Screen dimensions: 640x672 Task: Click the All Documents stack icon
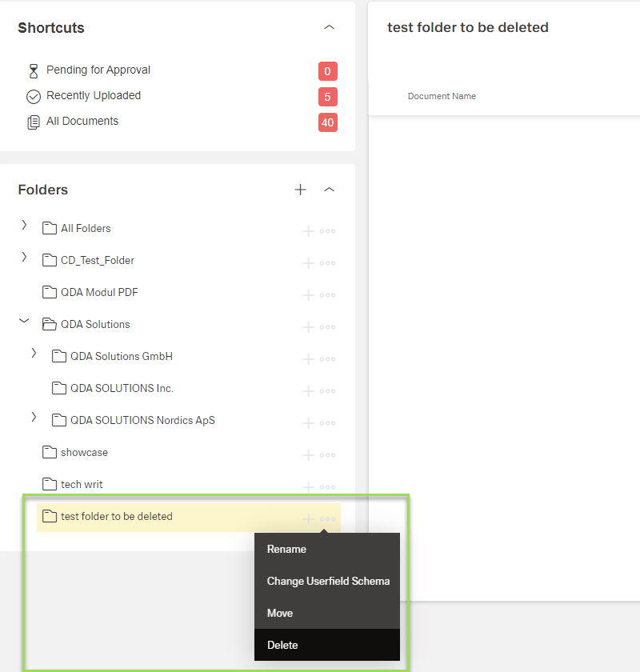coord(34,122)
